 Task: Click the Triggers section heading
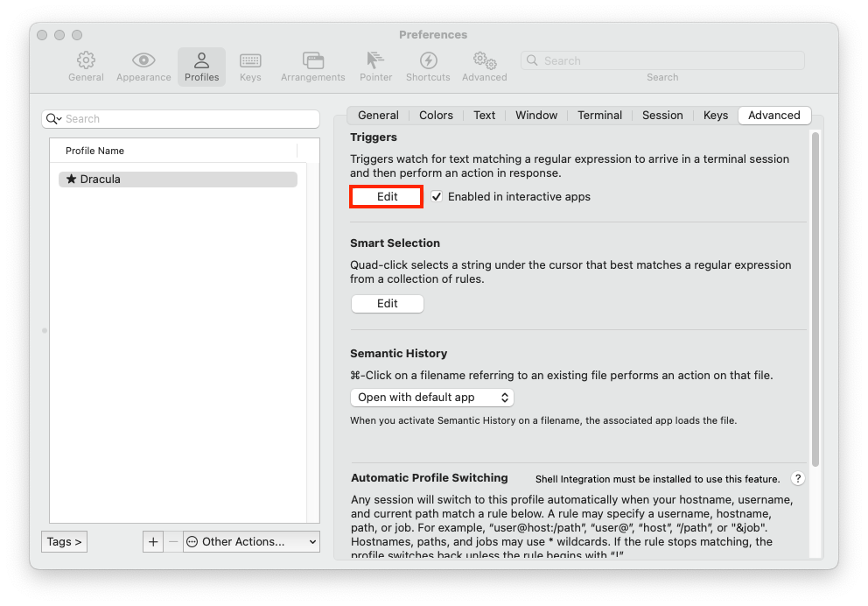374,137
